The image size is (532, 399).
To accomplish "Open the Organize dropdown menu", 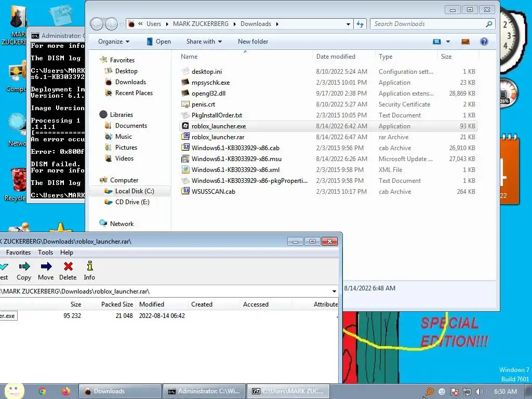I will click(x=114, y=42).
